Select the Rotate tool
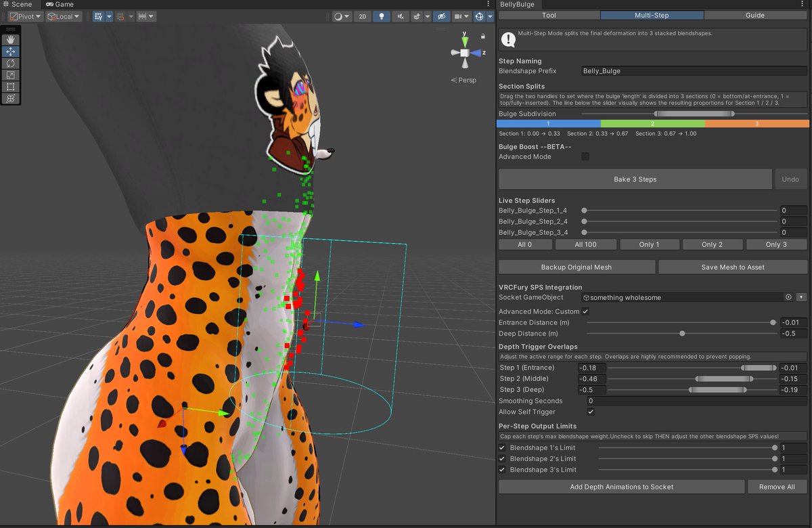Screen dimensions: 812x528 [x=11, y=63]
